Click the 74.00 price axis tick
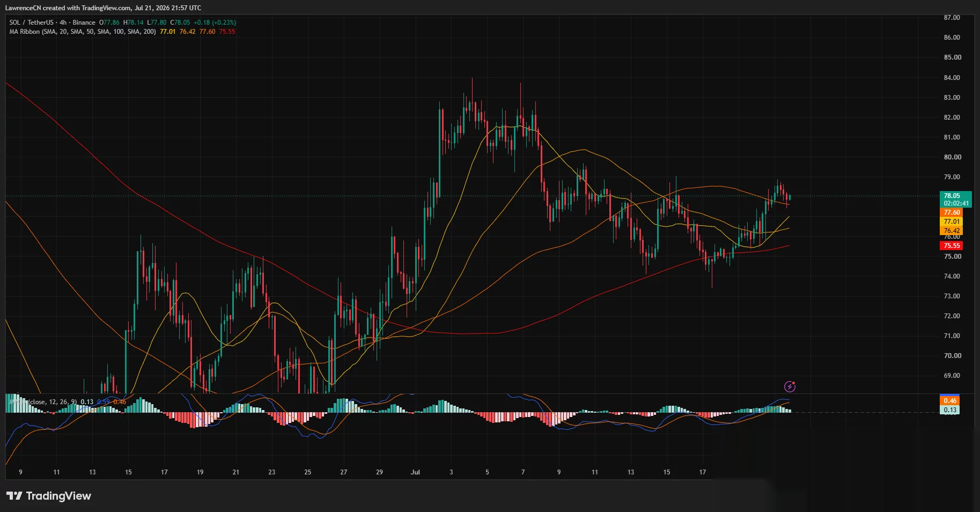The image size is (980, 512). pyautogui.click(x=952, y=276)
